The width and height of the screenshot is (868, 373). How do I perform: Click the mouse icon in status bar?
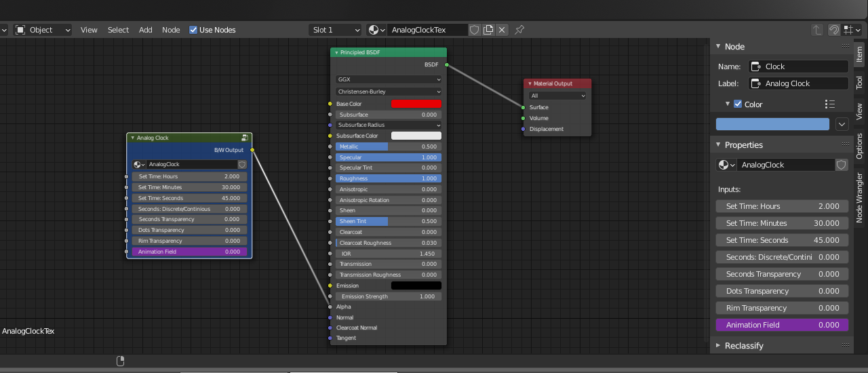121,360
